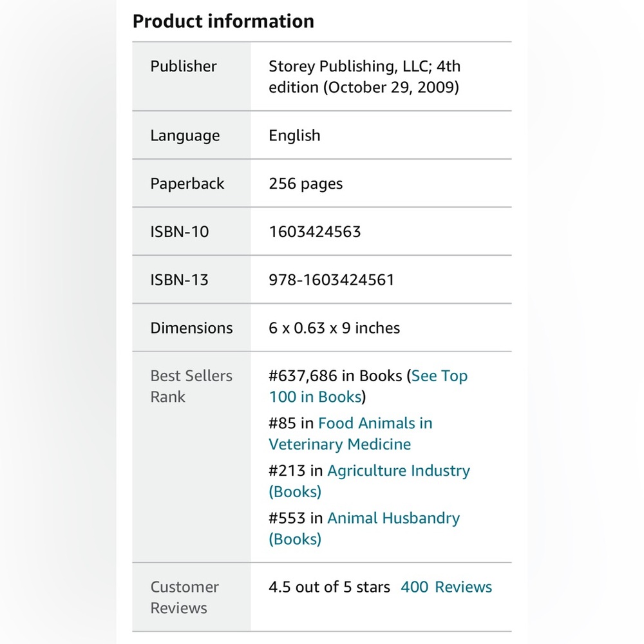Select the 6 x 0.63 x 9 inches value
The image size is (644, 644).
coord(334,328)
